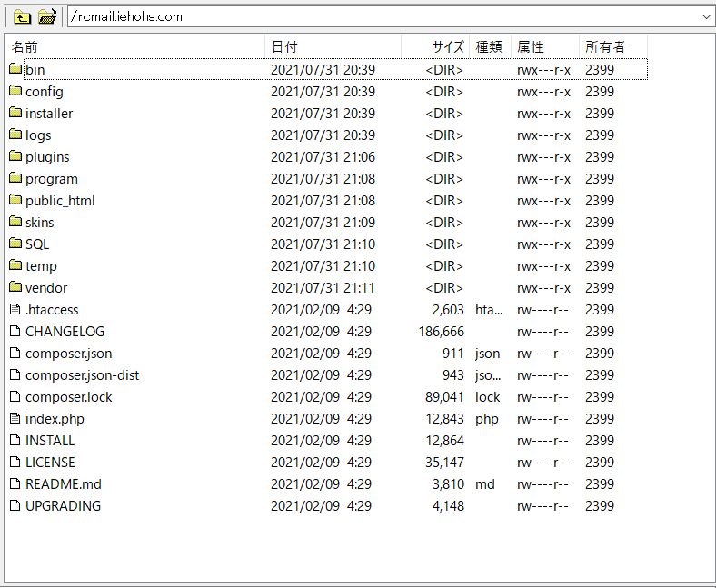Click the temp folder <DIR> size cell
716x588 pixels.
coord(444,266)
